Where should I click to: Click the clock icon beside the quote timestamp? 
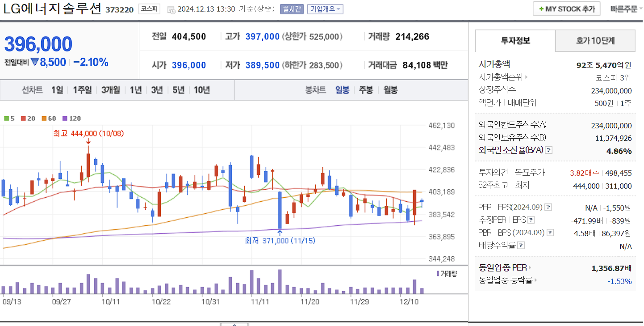pyautogui.click(x=171, y=9)
